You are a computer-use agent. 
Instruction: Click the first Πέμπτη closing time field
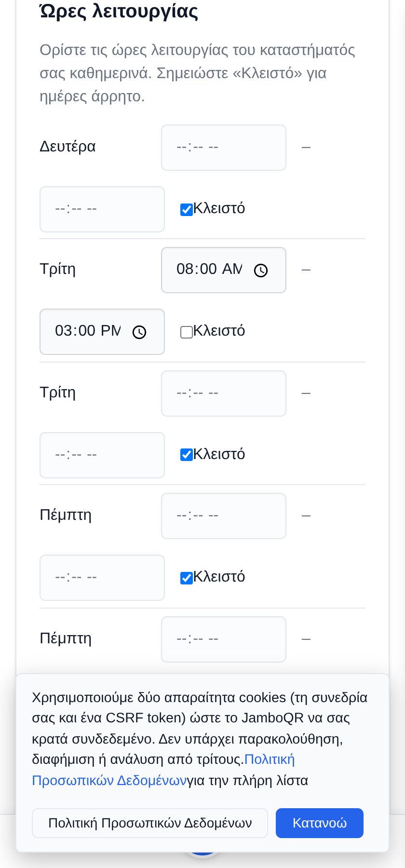102,578
